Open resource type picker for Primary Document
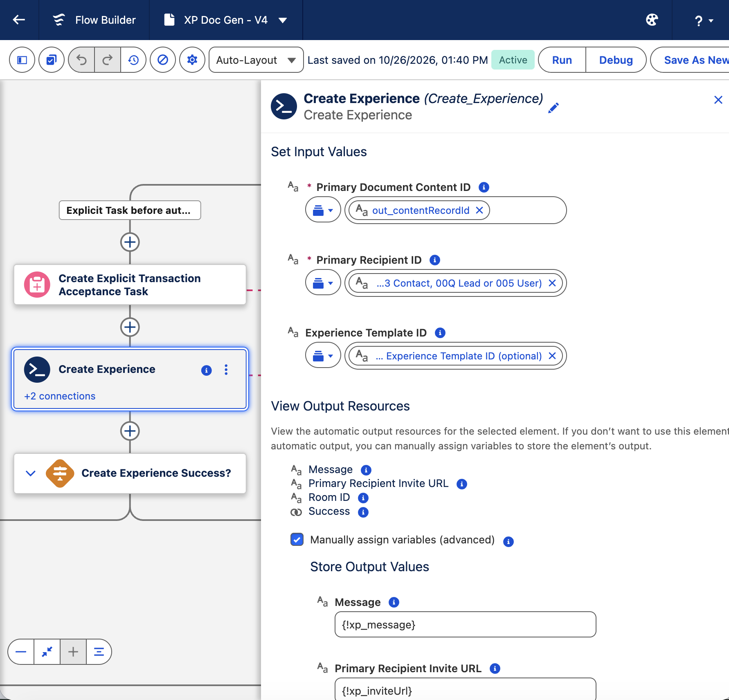 [x=323, y=210]
